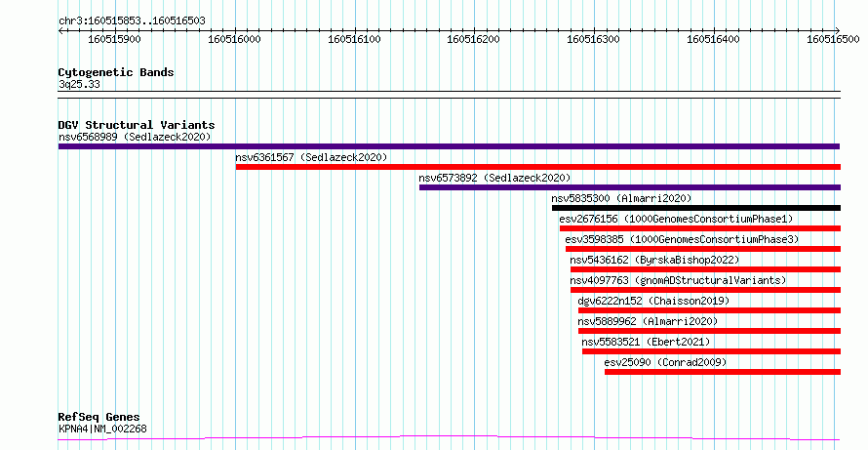Open esv3598385 (1000GenomesConsortiumPhase3) label
The height and width of the screenshot is (450, 868).
[x=682, y=239]
